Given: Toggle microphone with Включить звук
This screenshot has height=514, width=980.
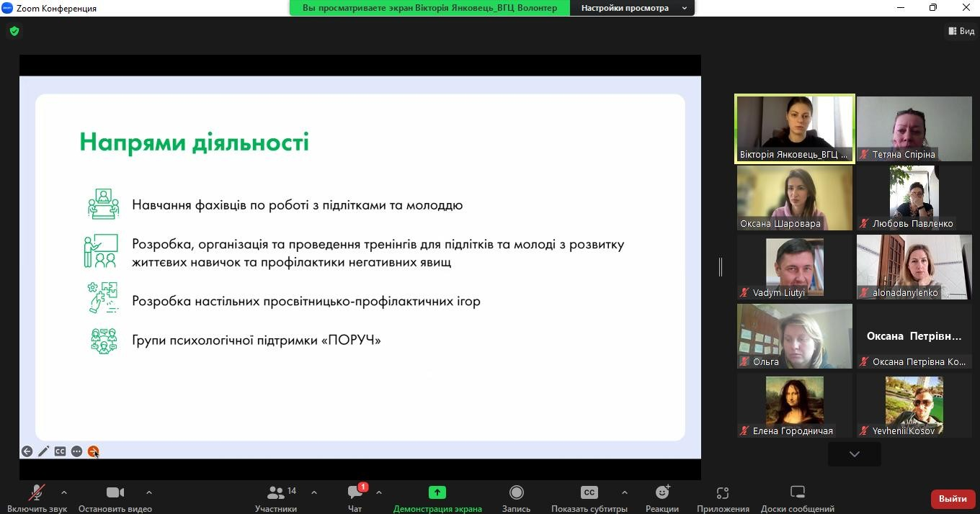Looking at the screenshot, I should click(37, 498).
